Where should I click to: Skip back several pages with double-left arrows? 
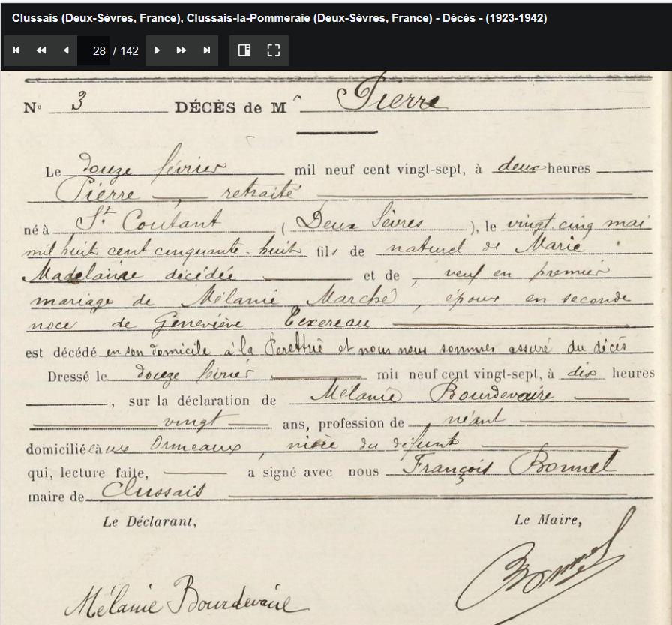41,50
